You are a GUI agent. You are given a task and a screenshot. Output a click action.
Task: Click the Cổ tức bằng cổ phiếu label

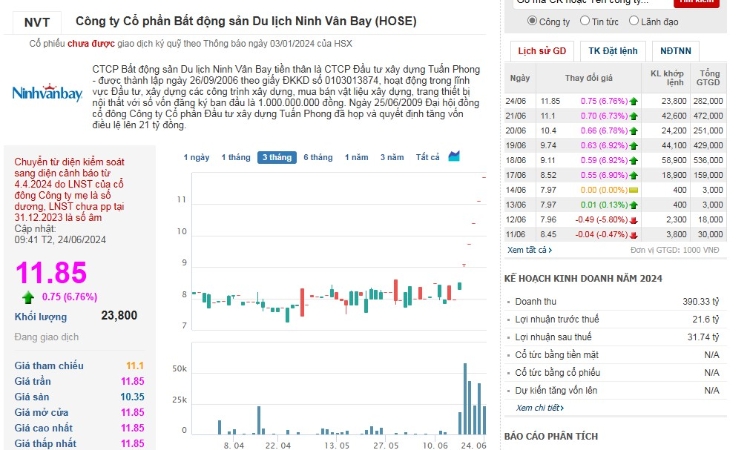click(557, 373)
